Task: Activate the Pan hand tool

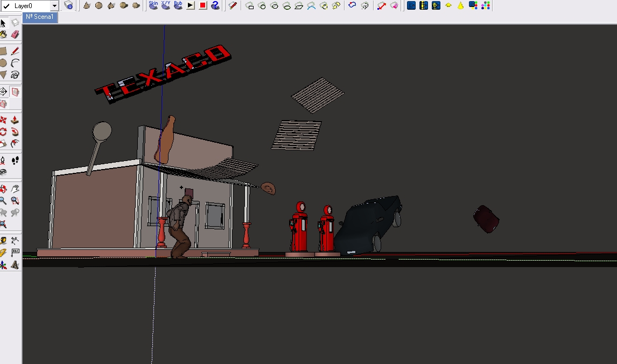Action: coord(15,189)
